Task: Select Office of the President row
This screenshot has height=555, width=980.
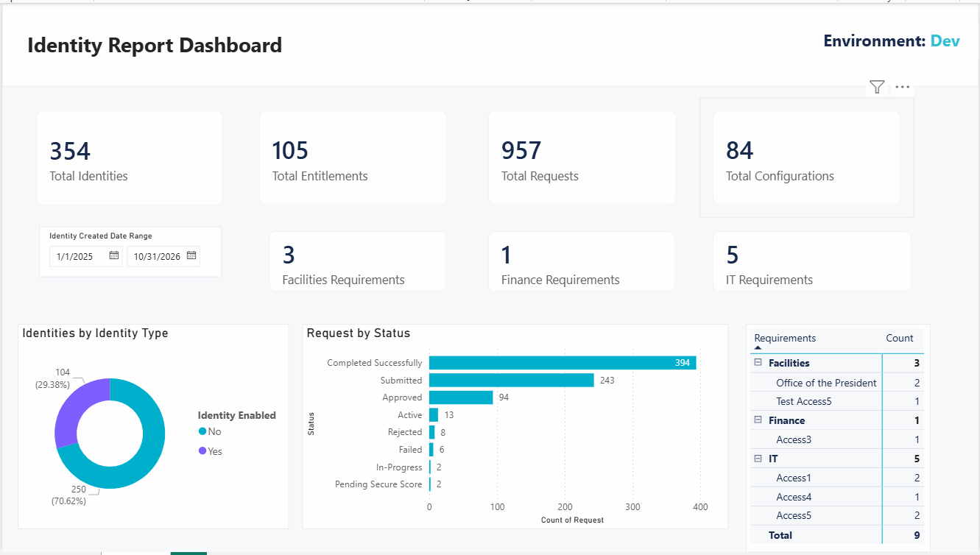Action: 836,383
